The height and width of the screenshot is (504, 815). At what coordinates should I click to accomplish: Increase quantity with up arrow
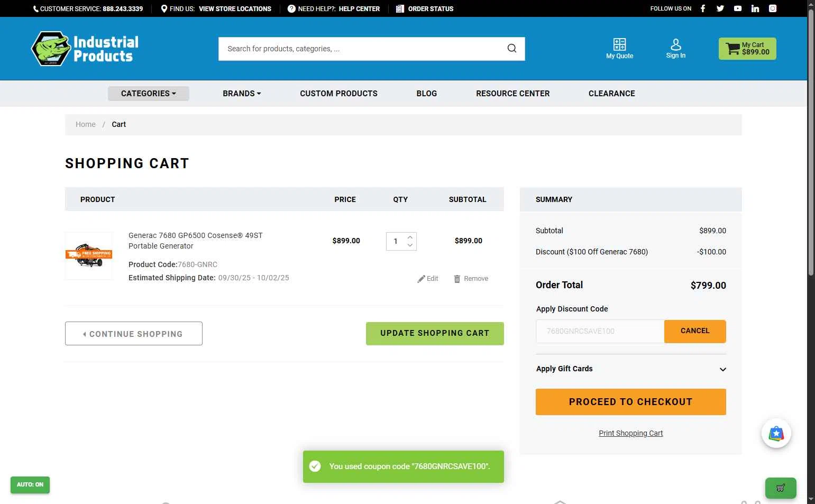click(410, 237)
